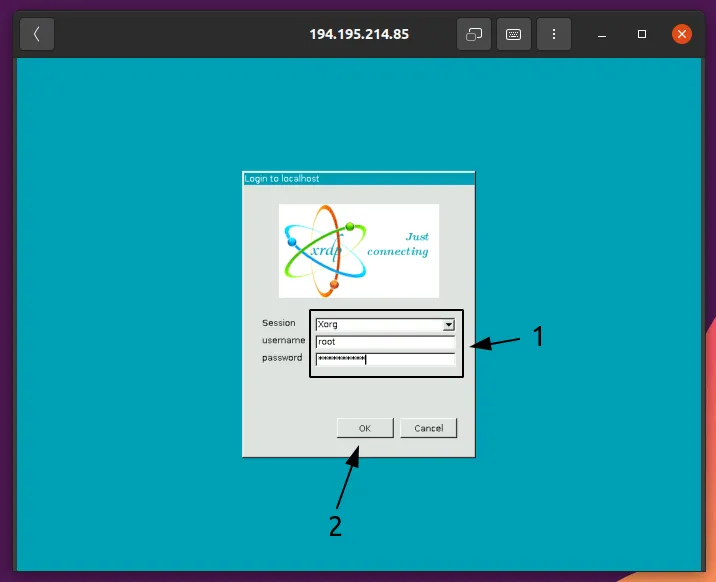Click the display scaling icon in header
Screen dimensions: 716x582
point(474,34)
